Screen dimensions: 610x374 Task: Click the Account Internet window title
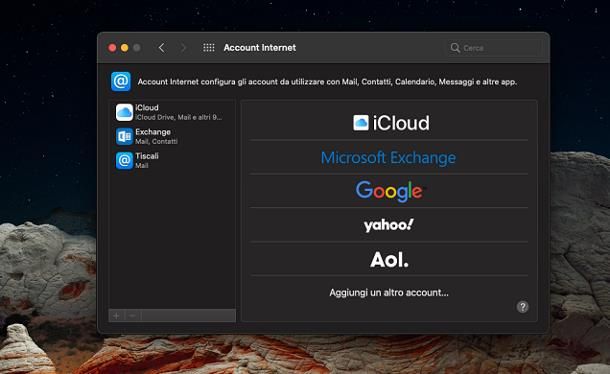click(x=259, y=47)
